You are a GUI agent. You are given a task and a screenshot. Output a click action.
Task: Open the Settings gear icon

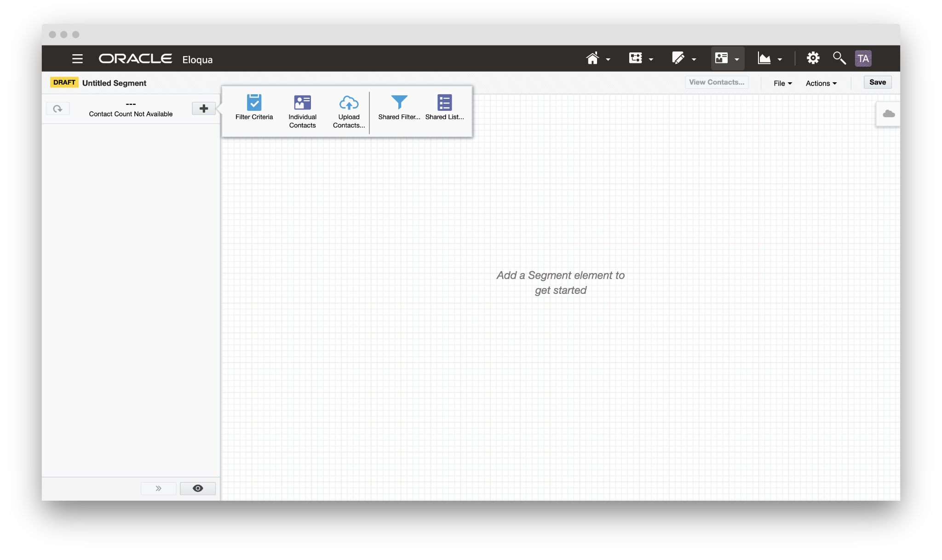coord(813,58)
